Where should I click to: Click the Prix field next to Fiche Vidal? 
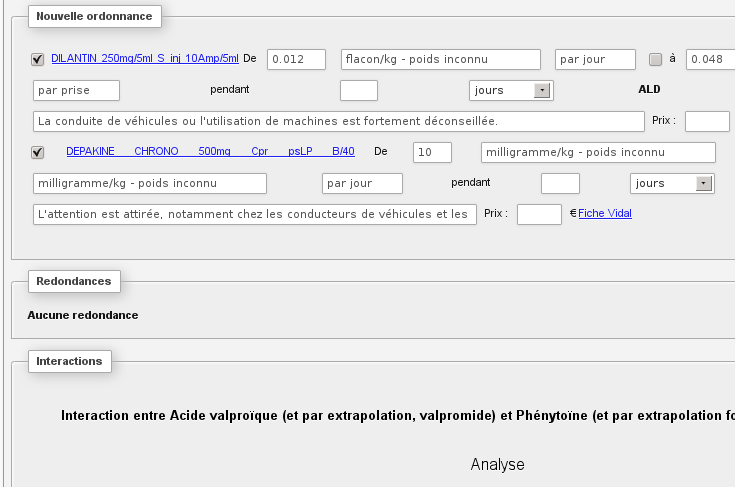coord(539,214)
